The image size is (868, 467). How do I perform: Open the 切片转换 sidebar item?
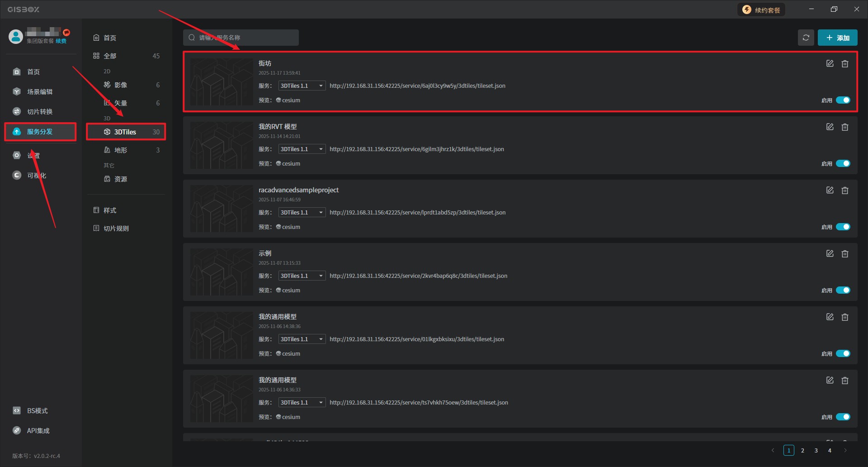40,112
